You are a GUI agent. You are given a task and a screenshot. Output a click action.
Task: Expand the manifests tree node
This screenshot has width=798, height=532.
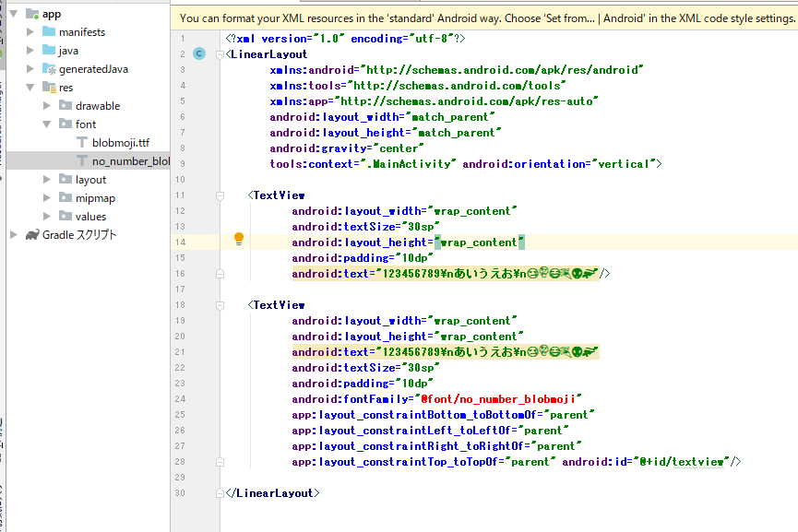[30, 32]
